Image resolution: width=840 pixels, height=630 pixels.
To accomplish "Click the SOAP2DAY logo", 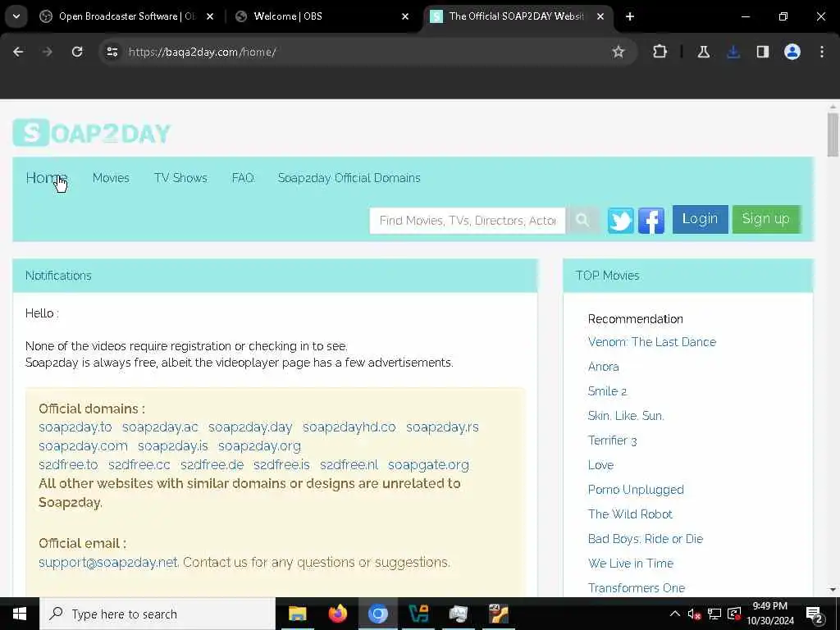I will (92, 133).
